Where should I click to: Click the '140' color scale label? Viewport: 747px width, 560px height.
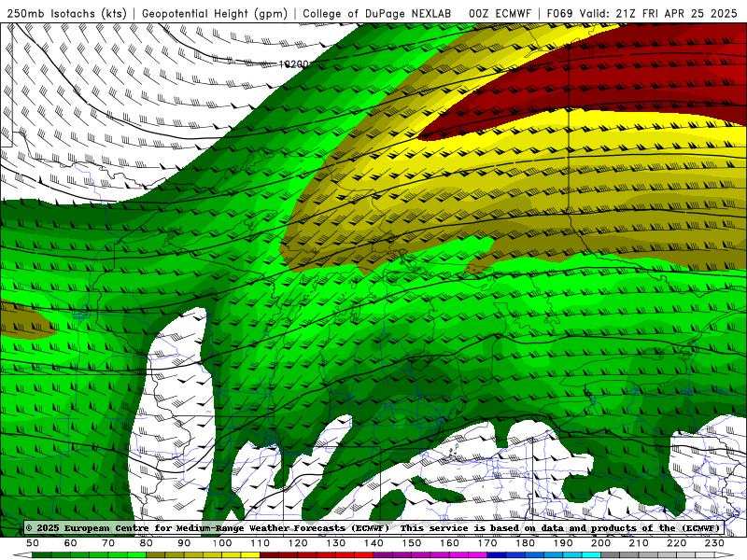pyautogui.click(x=373, y=543)
